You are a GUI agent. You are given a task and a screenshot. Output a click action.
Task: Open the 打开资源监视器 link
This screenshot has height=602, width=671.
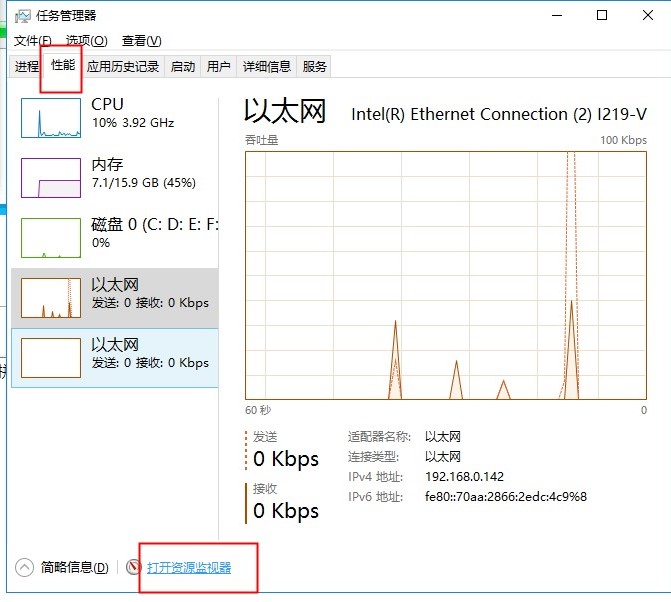click(189, 568)
